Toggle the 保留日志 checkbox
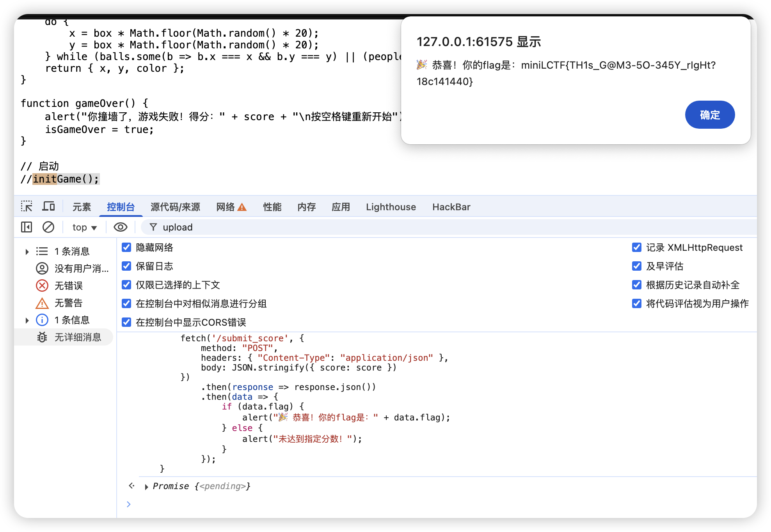This screenshot has width=771, height=532. point(126,266)
